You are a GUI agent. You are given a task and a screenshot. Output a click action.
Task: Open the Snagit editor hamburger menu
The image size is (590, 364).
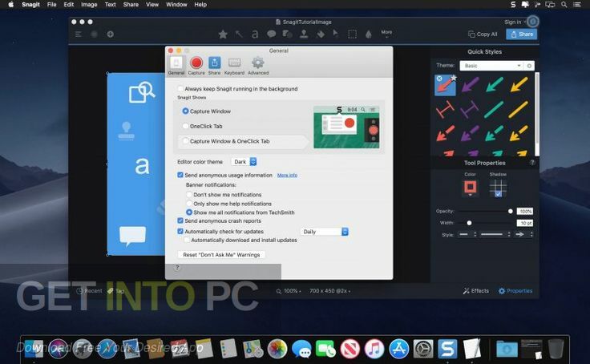78,34
